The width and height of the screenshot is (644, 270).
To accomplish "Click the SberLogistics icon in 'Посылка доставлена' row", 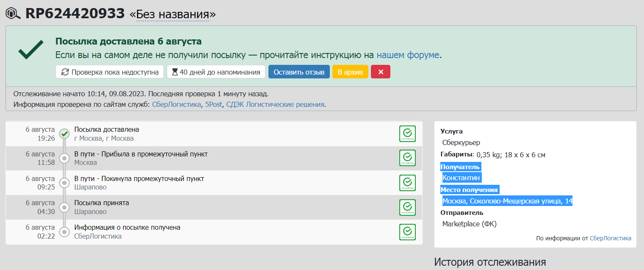I will click(x=407, y=134).
